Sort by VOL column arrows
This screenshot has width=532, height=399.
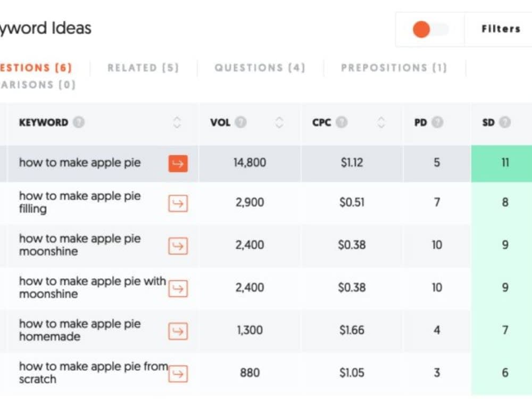279,122
